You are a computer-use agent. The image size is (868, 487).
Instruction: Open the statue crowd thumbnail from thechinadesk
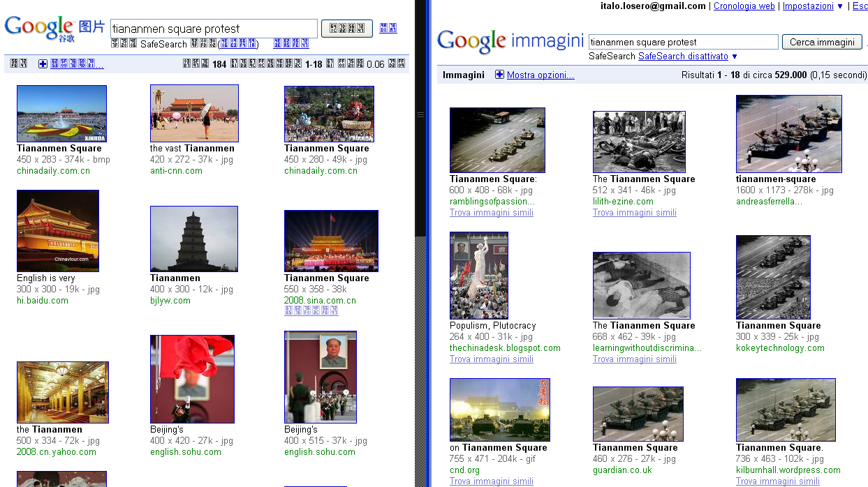pos(479,276)
